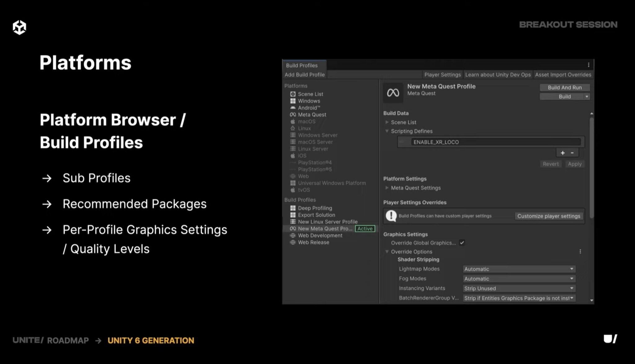Click the right panel vertical scrollbar
This screenshot has width=635, height=364.
click(x=592, y=167)
